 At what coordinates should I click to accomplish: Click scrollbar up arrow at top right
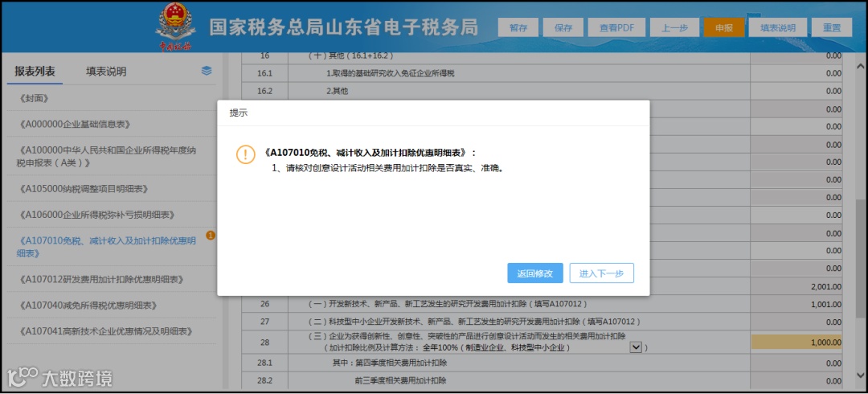(860, 58)
